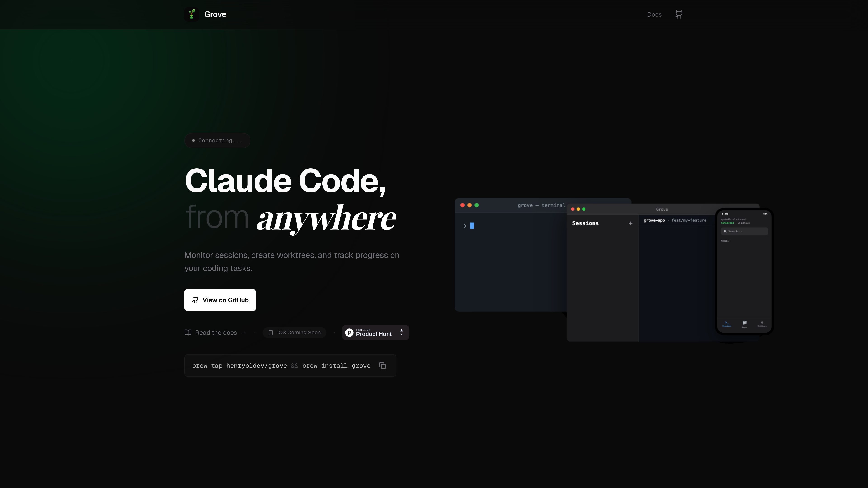Click the Search field in phone mockup
The height and width of the screenshot is (488, 868).
(x=744, y=231)
